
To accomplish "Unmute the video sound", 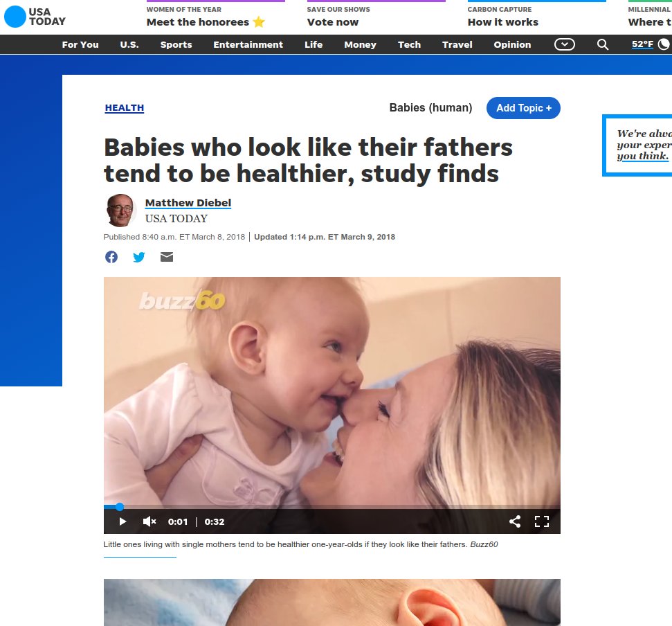I will [149, 521].
